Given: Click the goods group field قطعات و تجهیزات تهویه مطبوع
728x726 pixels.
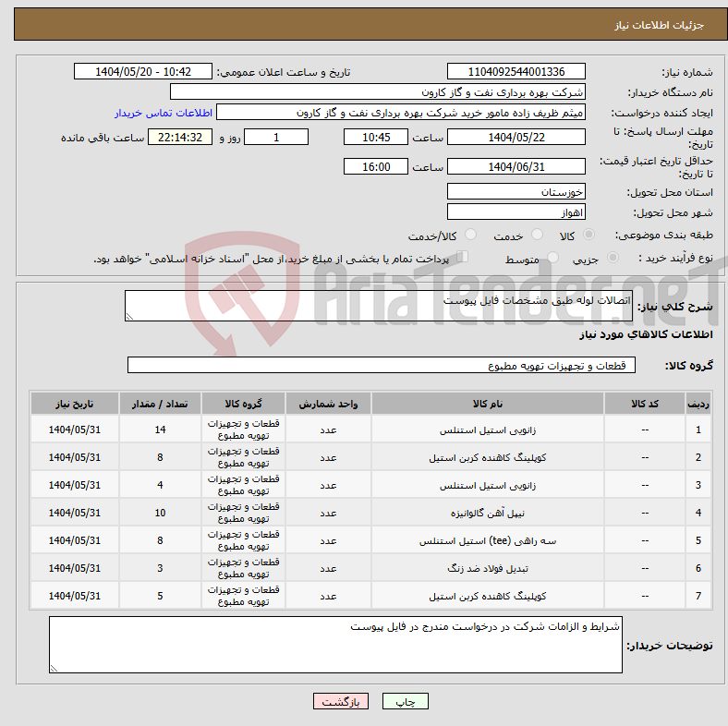Looking at the screenshot, I should [382, 366].
